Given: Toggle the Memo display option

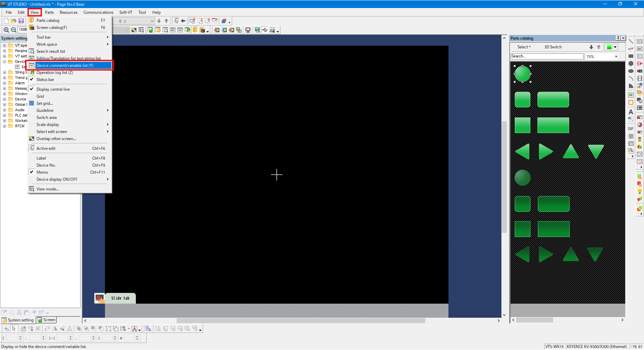Looking at the screenshot, I should point(42,172).
